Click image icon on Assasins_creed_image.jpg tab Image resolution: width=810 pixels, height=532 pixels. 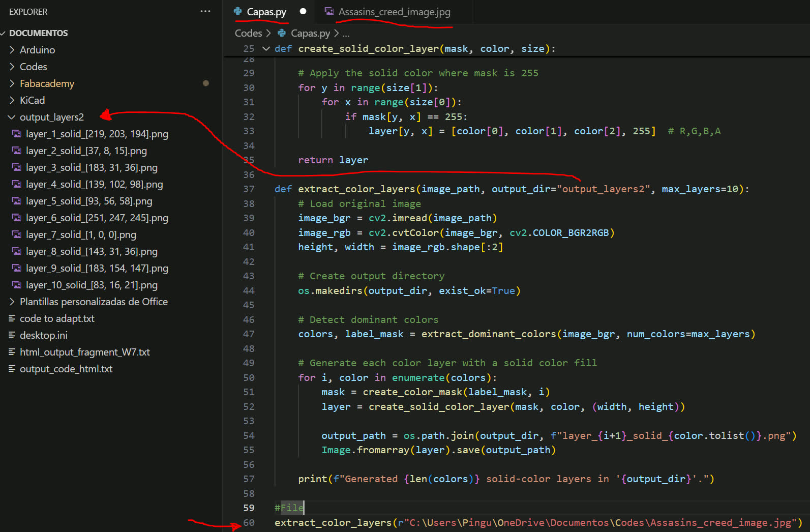pos(329,11)
